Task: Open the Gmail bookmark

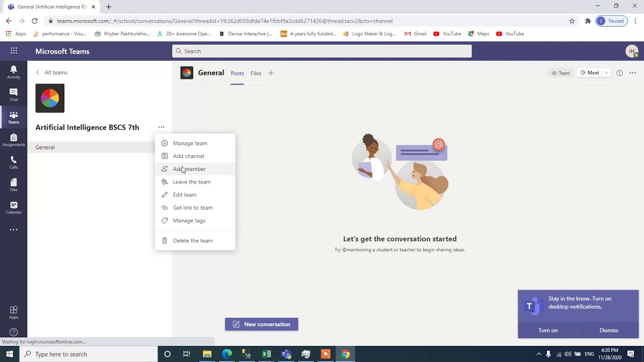Action: pyautogui.click(x=416, y=34)
